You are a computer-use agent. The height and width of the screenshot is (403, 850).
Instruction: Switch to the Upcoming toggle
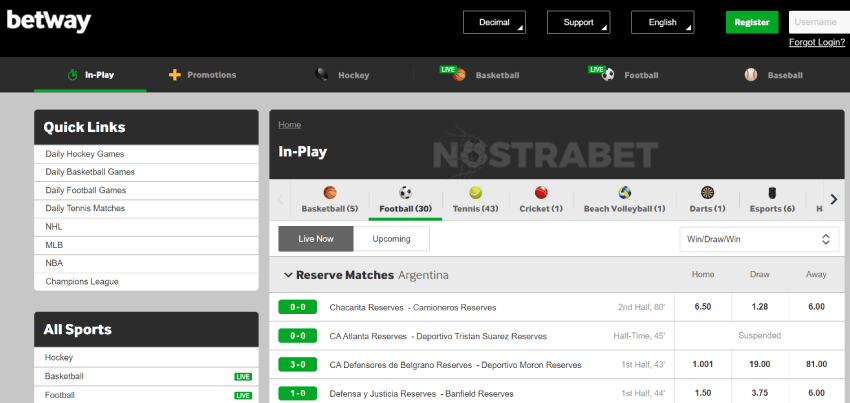(391, 239)
